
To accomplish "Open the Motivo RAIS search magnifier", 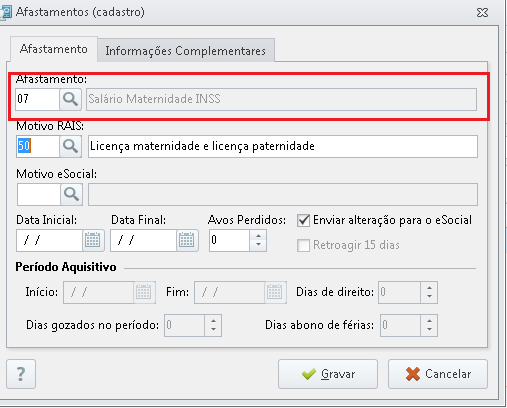I will (70, 146).
